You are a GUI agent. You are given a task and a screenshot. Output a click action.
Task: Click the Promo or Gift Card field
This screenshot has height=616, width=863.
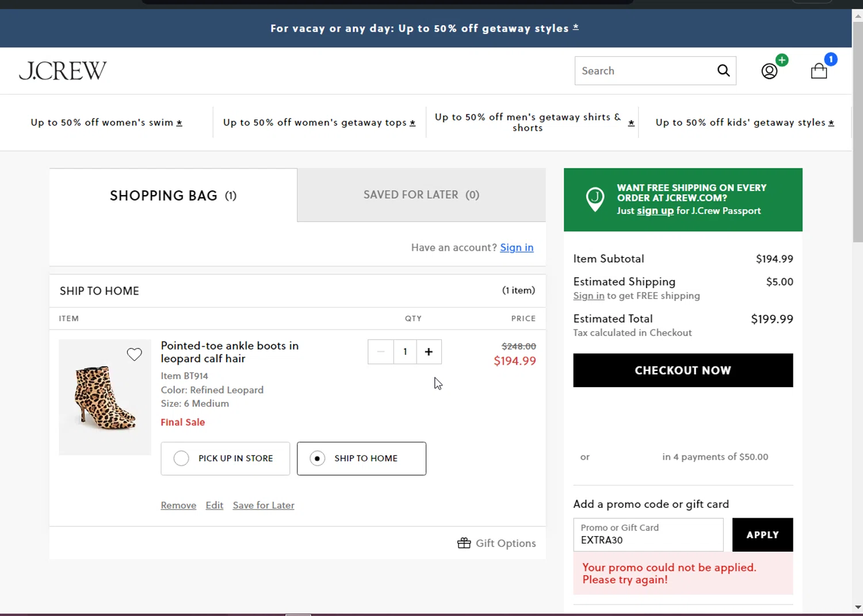[648, 535]
